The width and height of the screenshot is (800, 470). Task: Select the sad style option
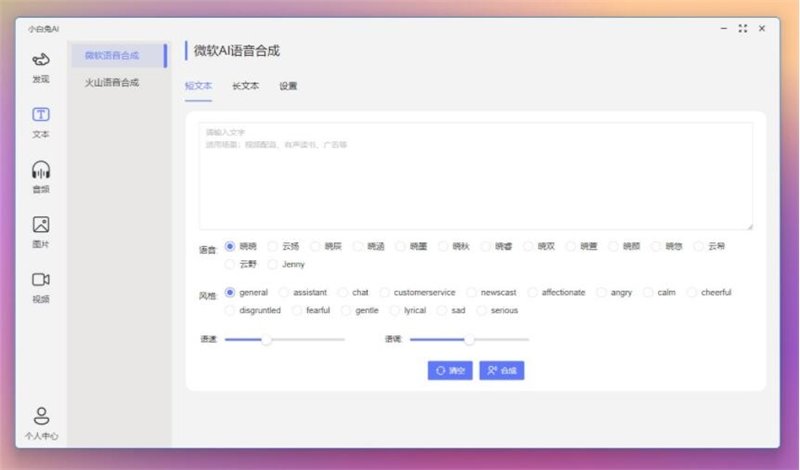tap(442, 310)
